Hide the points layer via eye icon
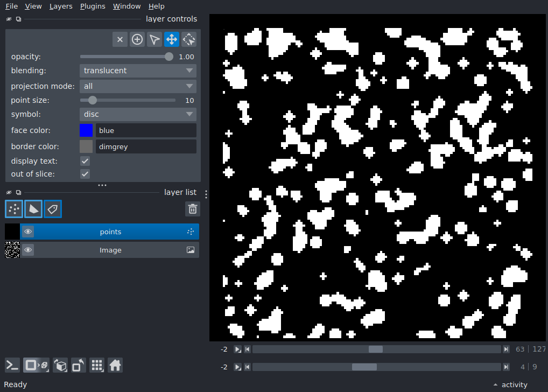 point(28,232)
